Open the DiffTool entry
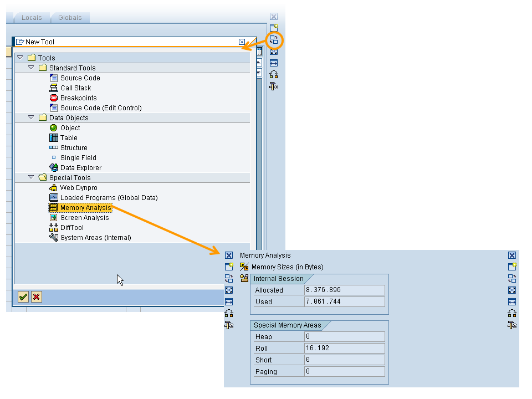Viewport: 532px width, 399px height. [71, 228]
